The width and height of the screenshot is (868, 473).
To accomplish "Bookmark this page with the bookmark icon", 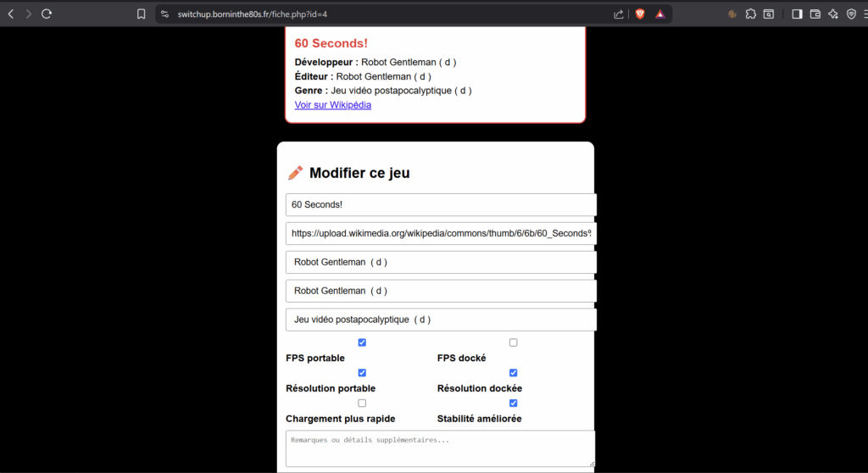I will pyautogui.click(x=142, y=14).
